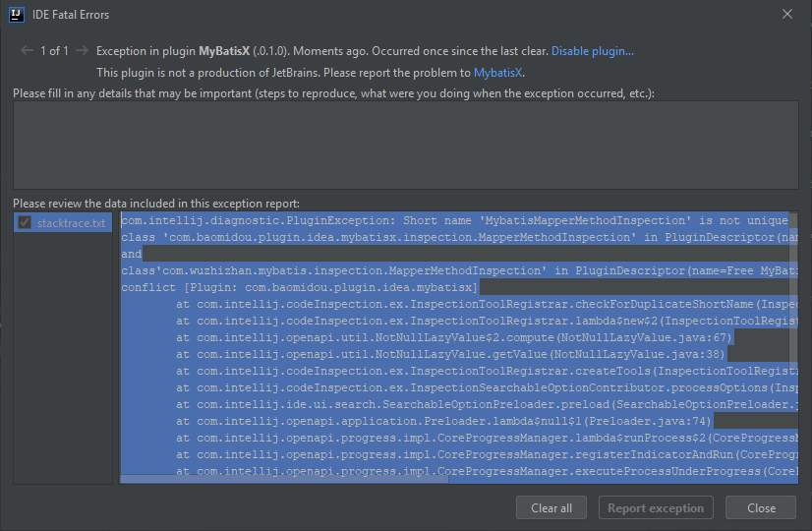Click the Clear all button
The height and width of the screenshot is (531, 812).
coord(551,507)
